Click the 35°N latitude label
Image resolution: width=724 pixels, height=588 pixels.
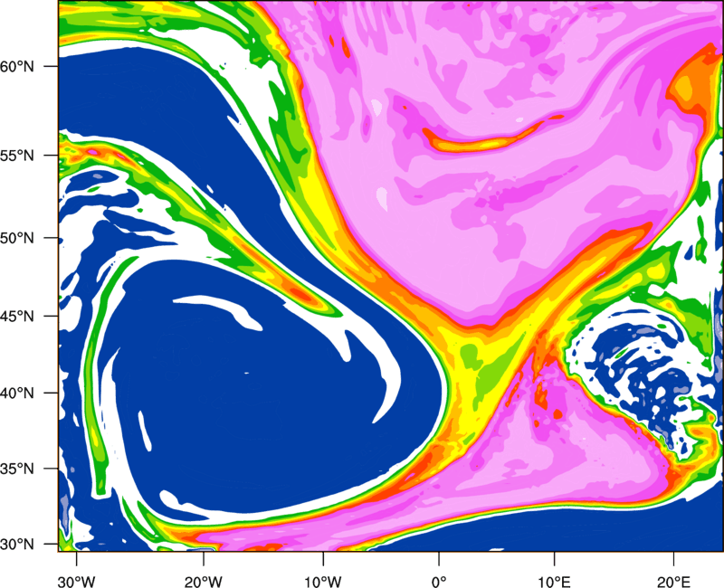(x=17, y=469)
